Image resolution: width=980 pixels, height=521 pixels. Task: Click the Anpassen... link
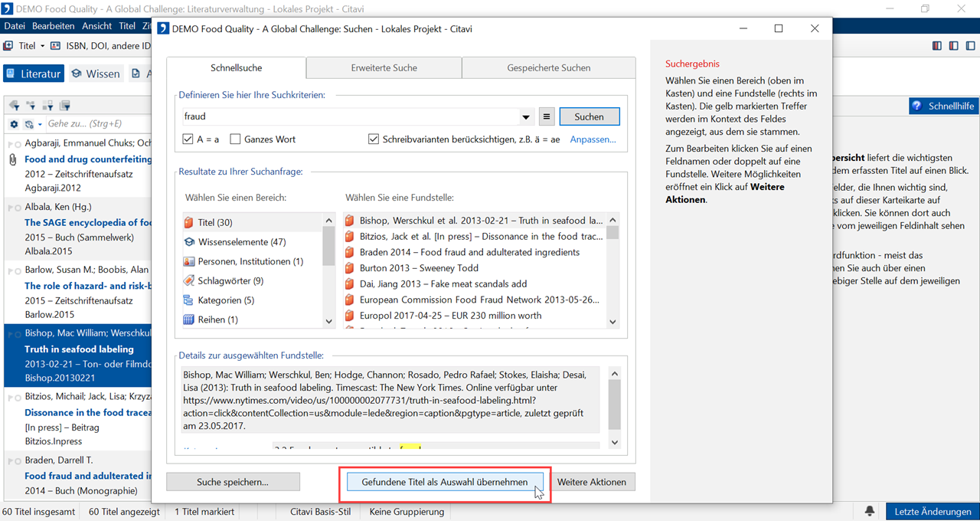point(593,139)
